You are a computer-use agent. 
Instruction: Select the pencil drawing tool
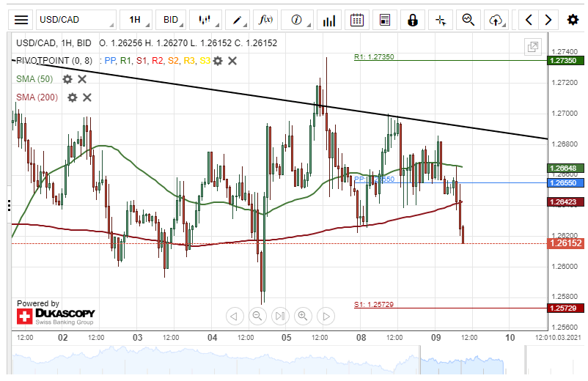pyautogui.click(x=238, y=20)
